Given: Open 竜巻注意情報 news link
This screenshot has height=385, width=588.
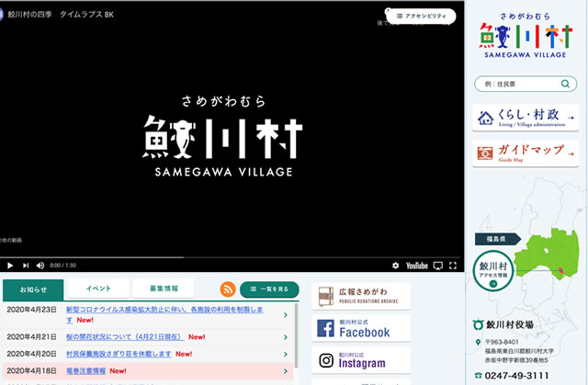Looking at the screenshot, I should [x=85, y=370].
